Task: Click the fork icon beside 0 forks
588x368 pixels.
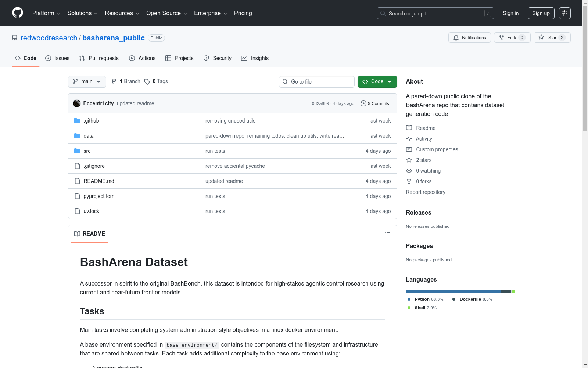Action: coord(409,181)
